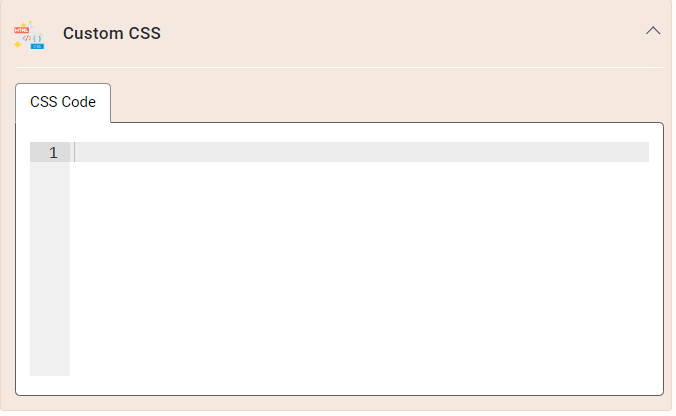Click the empty gray gutter below line 1
This screenshot has width=676, height=416.
click(x=50, y=269)
